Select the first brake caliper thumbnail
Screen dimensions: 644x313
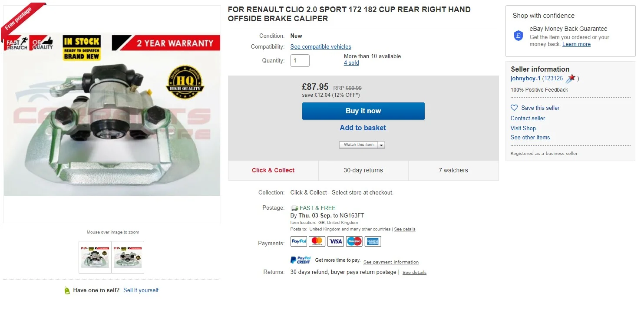(95, 257)
